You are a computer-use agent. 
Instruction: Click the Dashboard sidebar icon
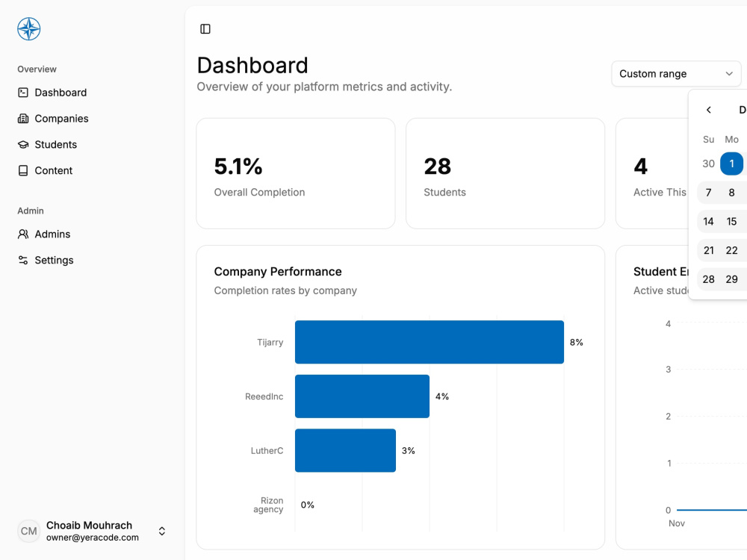click(x=23, y=93)
